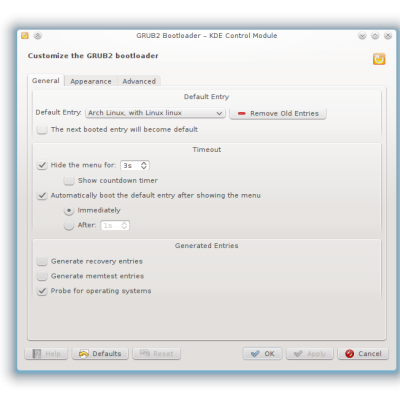Click the Defaults button
The image size is (400, 400).
100,354
